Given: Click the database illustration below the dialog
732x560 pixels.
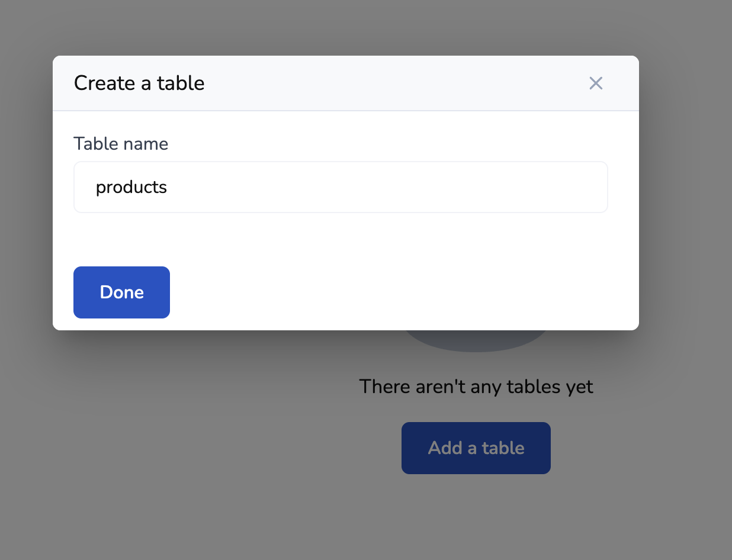Looking at the screenshot, I should pos(477,342).
